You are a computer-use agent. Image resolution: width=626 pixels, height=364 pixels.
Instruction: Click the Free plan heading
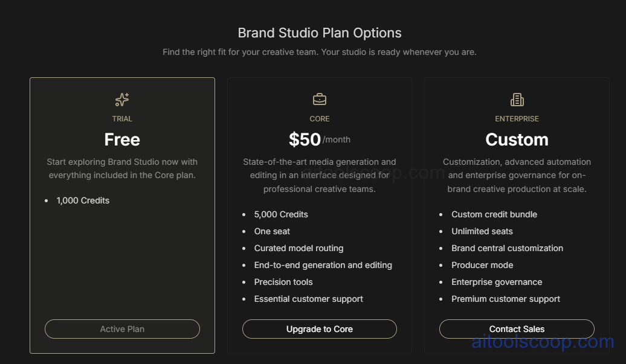click(122, 139)
